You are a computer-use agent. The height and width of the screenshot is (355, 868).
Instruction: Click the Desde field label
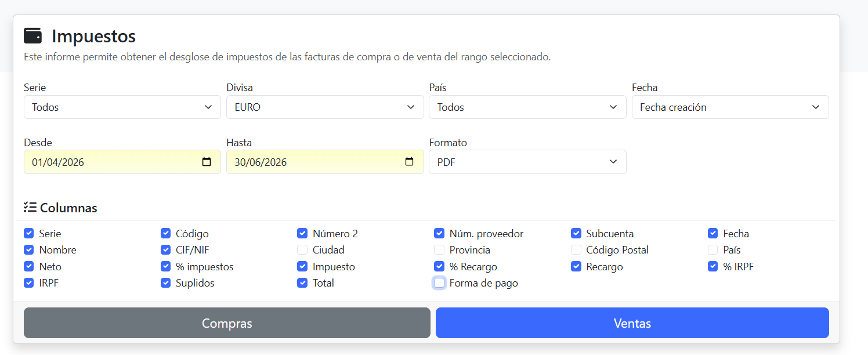[x=38, y=143]
